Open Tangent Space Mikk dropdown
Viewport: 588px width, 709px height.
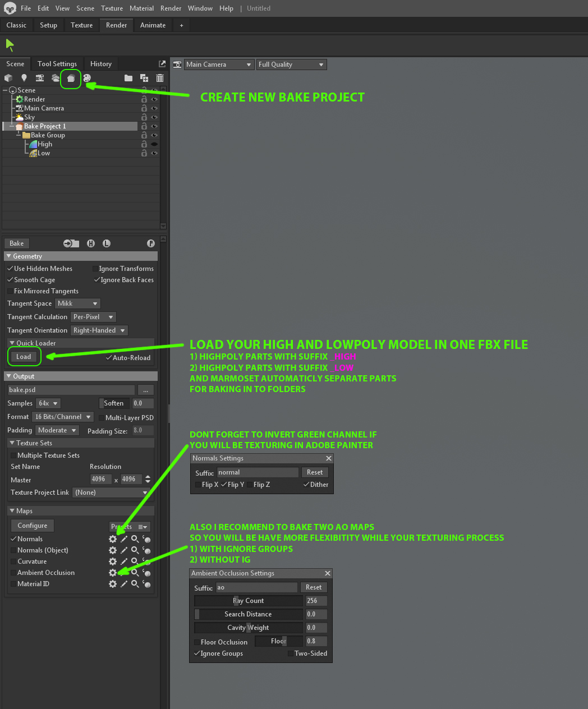click(78, 303)
